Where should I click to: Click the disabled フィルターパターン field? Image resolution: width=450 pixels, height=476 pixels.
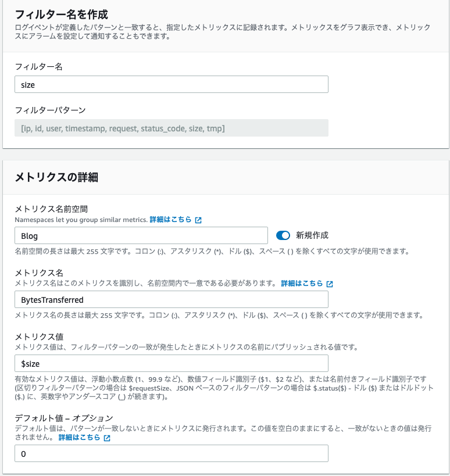pyautogui.click(x=172, y=128)
